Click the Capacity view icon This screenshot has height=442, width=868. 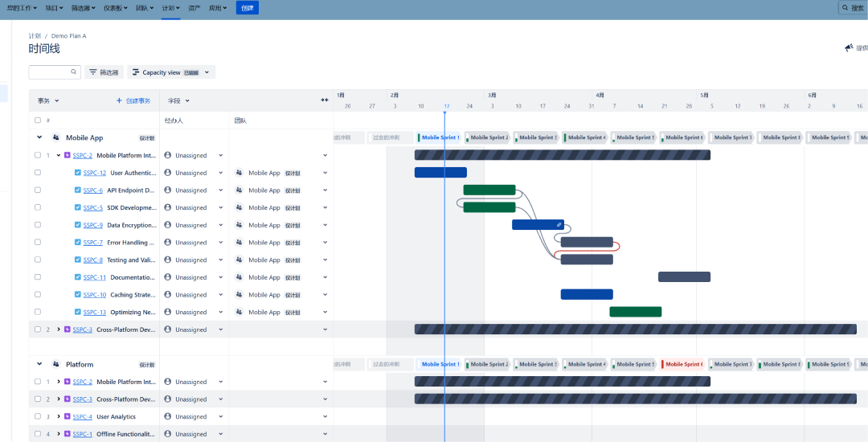[136, 72]
